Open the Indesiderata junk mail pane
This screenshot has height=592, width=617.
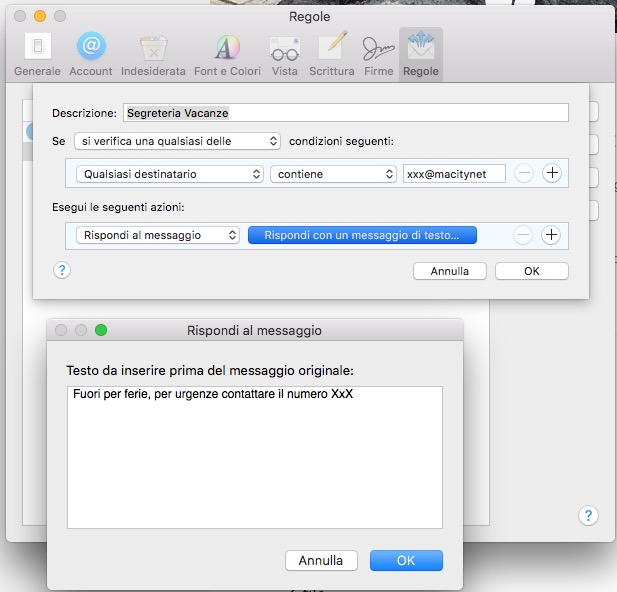[153, 54]
